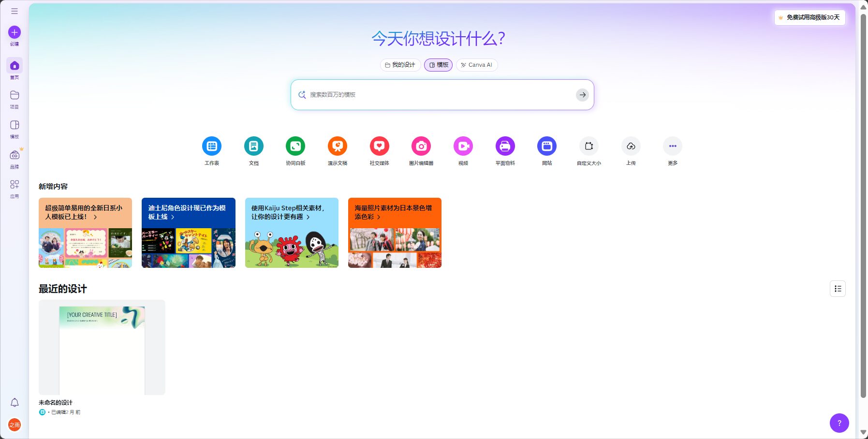Select the 文档 document icon
The height and width of the screenshot is (439, 868).
(x=254, y=146)
